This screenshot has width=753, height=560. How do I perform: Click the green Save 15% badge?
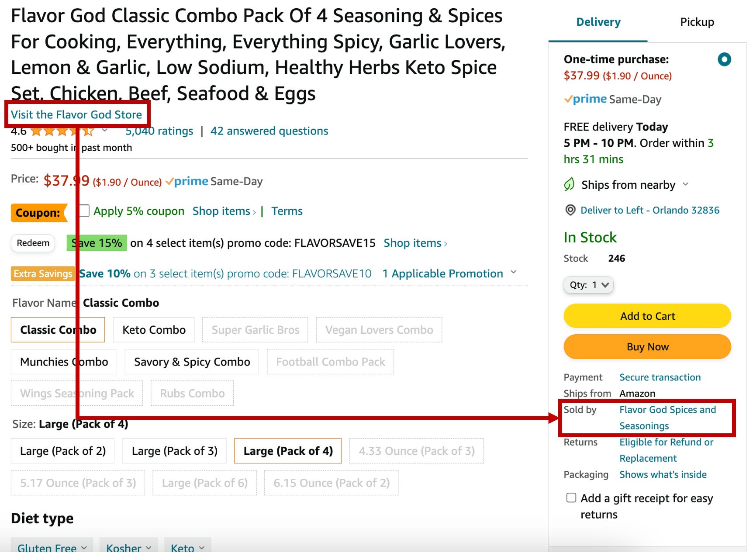tap(97, 243)
